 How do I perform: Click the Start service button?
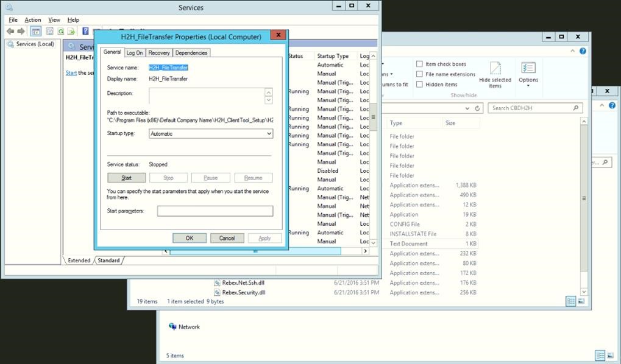127,178
